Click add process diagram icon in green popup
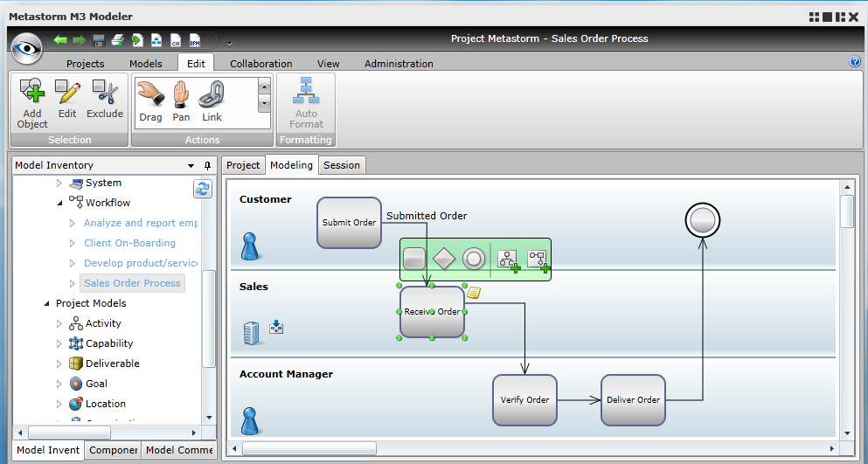868x464 pixels. coord(538,260)
